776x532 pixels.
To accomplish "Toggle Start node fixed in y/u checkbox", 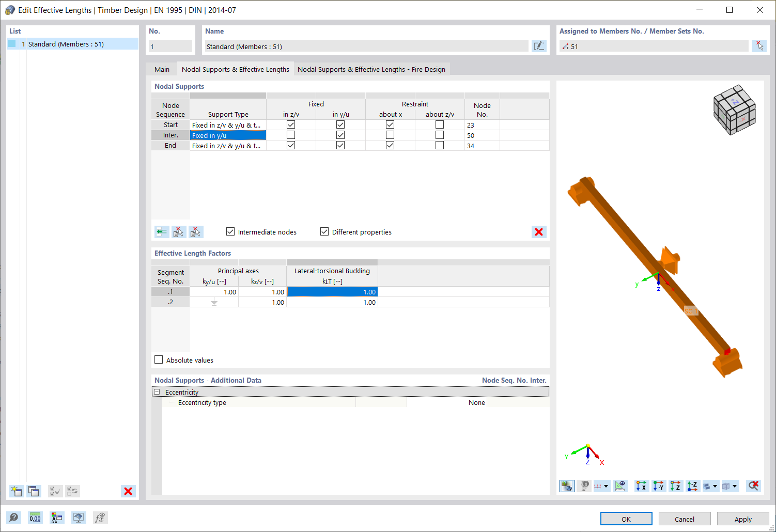I will (x=340, y=124).
